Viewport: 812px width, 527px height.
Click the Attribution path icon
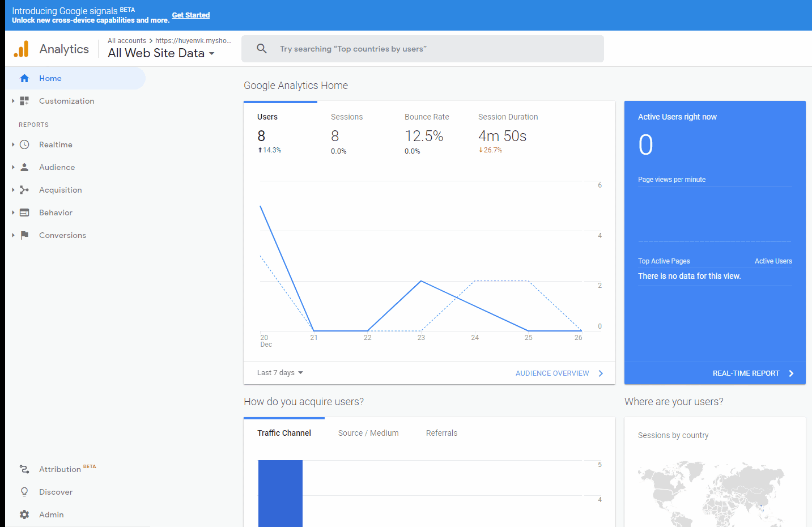pos(24,469)
